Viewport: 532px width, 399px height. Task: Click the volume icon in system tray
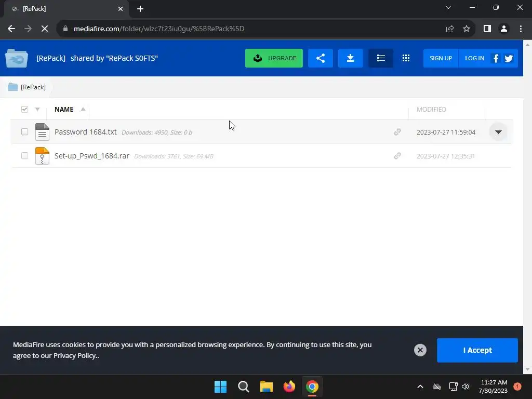point(465,387)
